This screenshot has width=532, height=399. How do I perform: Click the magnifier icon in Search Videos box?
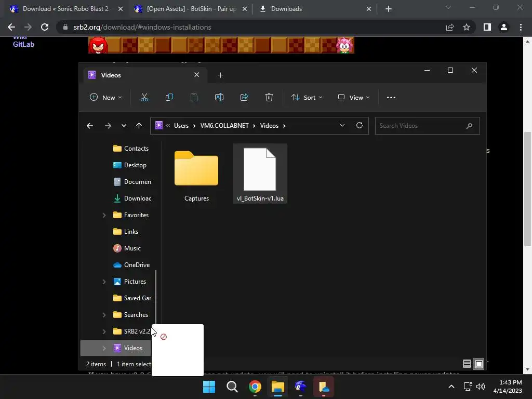click(x=469, y=126)
